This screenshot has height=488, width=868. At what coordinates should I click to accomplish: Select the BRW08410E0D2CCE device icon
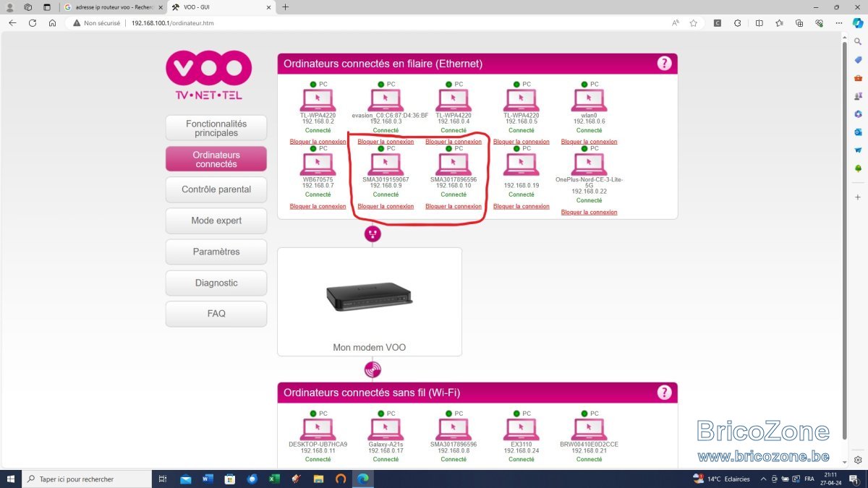pos(590,429)
